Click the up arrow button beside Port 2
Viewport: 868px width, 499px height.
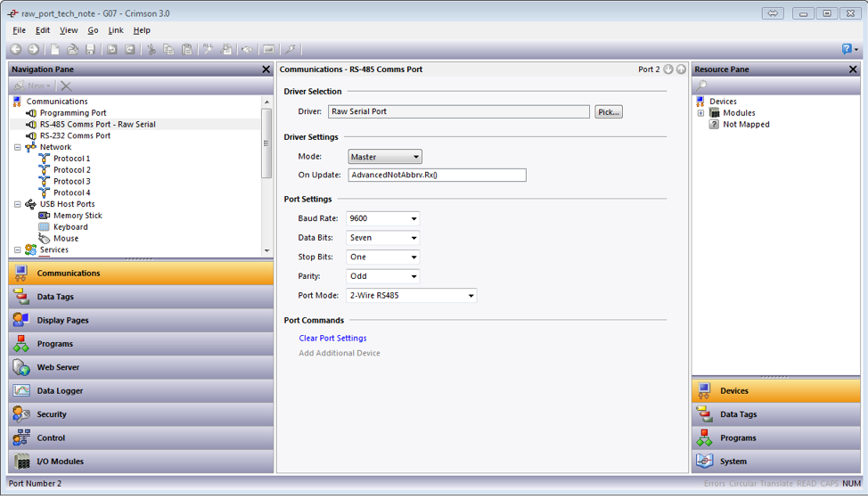click(681, 70)
